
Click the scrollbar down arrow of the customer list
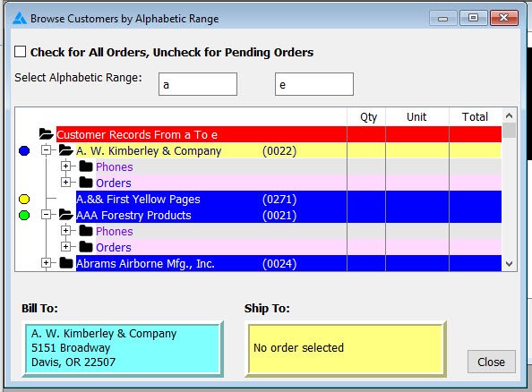[509, 263]
